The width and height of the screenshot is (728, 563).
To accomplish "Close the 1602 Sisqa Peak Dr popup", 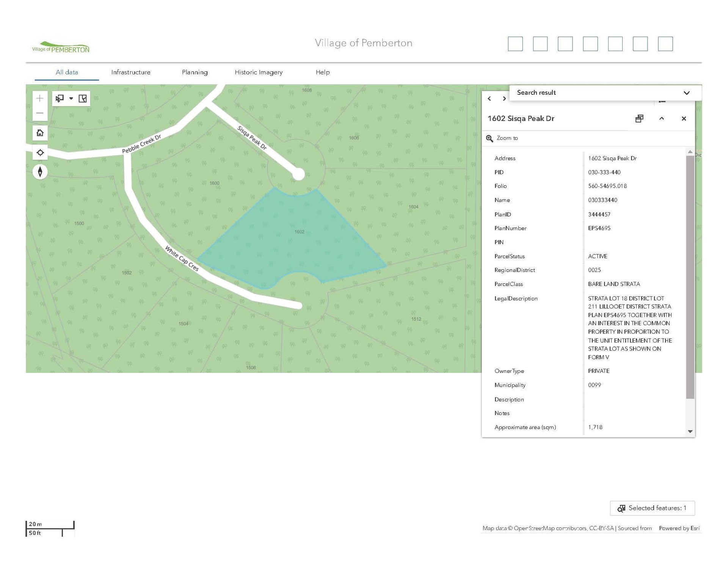I will point(684,119).
